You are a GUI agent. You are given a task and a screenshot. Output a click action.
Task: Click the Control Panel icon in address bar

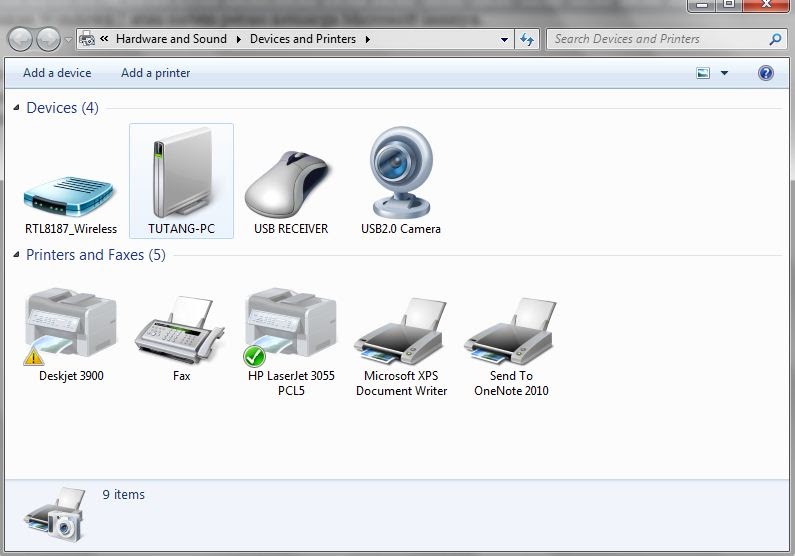pyautogui.click(x=87, y=39)
